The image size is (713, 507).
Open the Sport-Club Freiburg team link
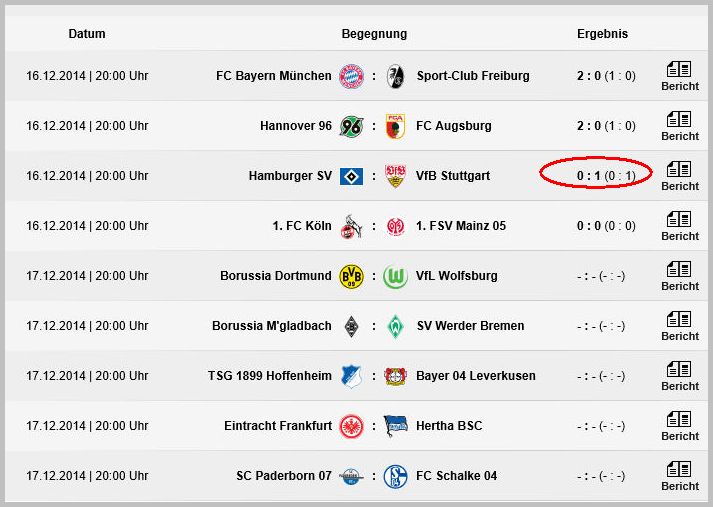tap(473, 76)
